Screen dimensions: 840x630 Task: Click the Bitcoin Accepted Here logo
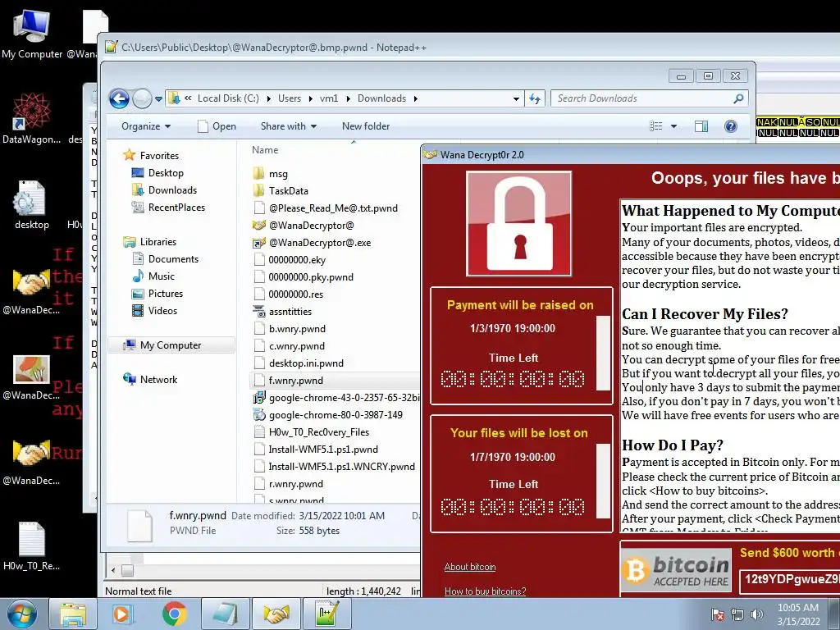pos(677,569)
